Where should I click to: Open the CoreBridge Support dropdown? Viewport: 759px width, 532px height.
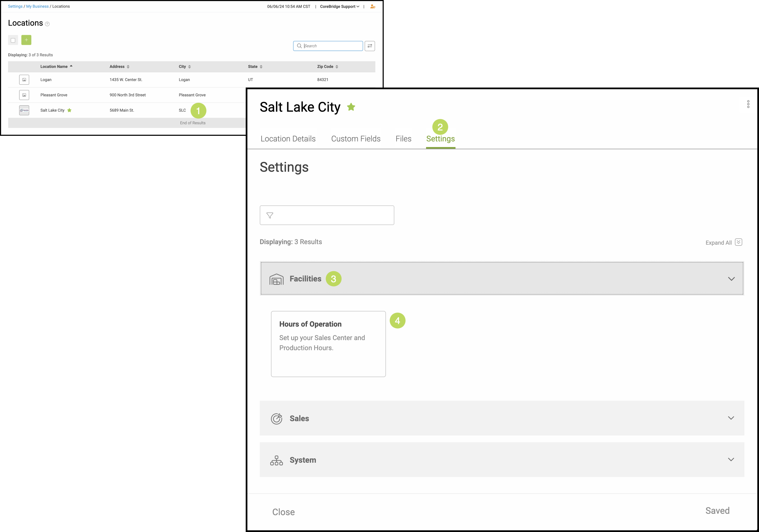(x=339, y=7)
